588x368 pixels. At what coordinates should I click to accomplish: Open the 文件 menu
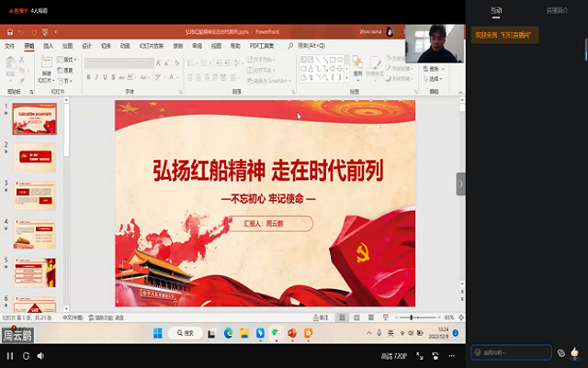(x=9, y=46)
